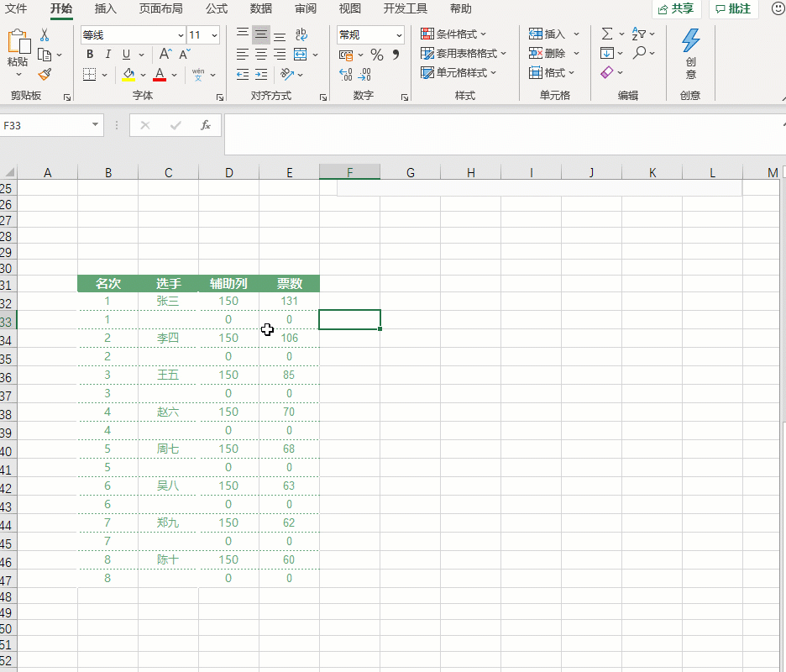Toggle middle vertical alignment

(x=261, y=34)
